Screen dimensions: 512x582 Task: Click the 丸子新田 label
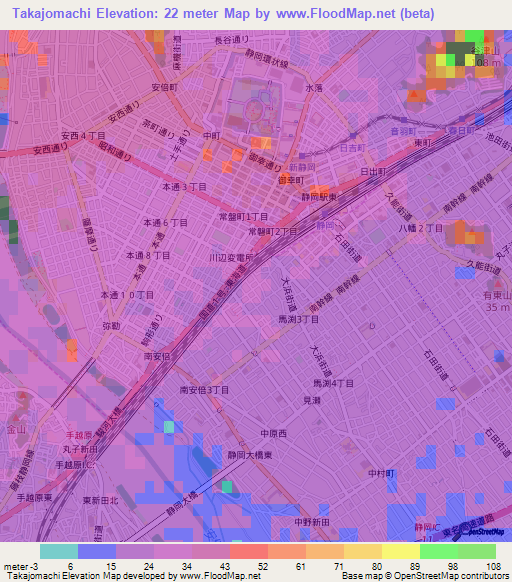tap(80, 449)
